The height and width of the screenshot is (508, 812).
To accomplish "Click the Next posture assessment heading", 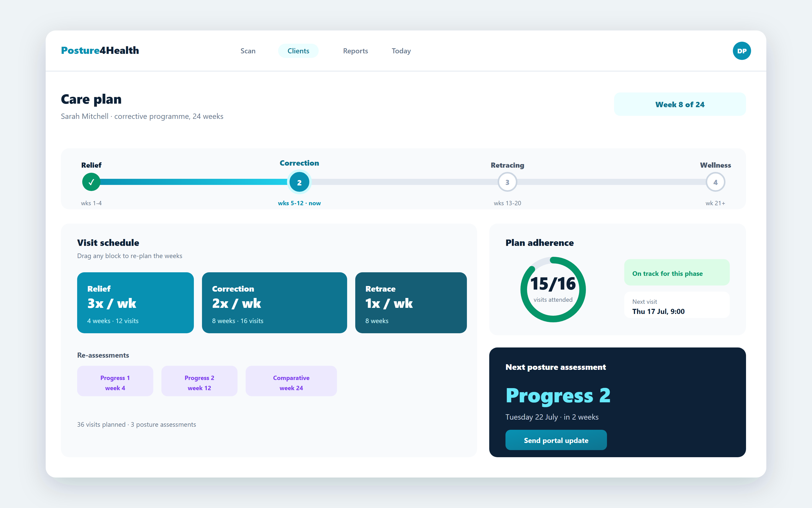I will point(556,367).
